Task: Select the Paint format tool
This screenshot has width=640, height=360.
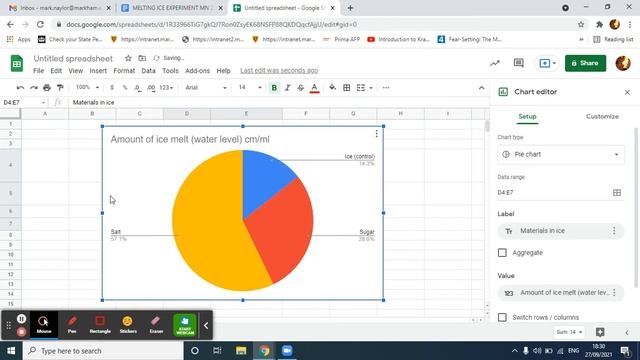Action: coord(60,88)
